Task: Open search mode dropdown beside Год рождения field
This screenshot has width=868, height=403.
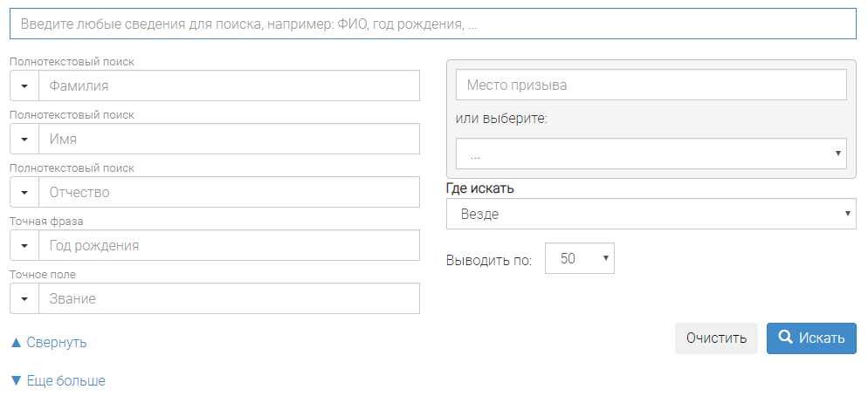Action: 24,245
